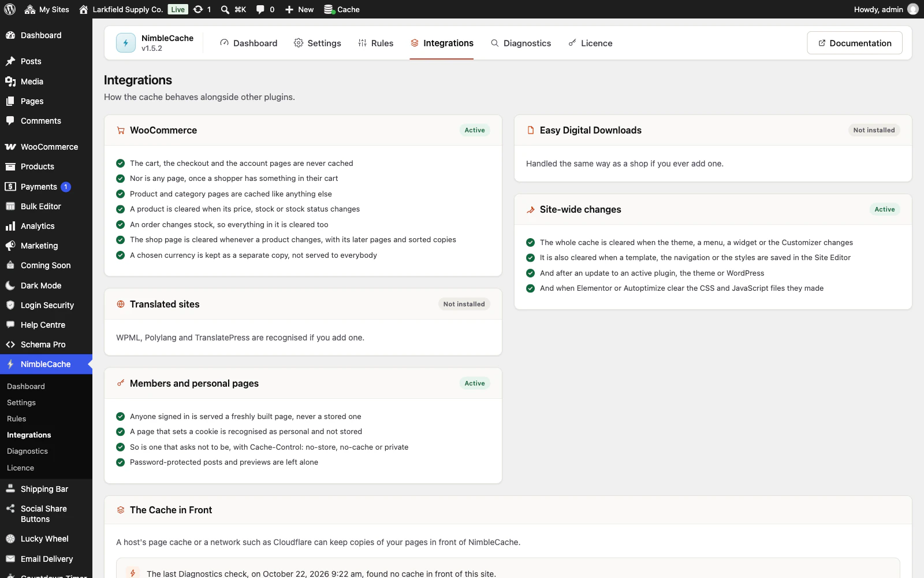Open the search ⌘K command palette
Screen dimensions: 924x578
click(x=233, y=9)
